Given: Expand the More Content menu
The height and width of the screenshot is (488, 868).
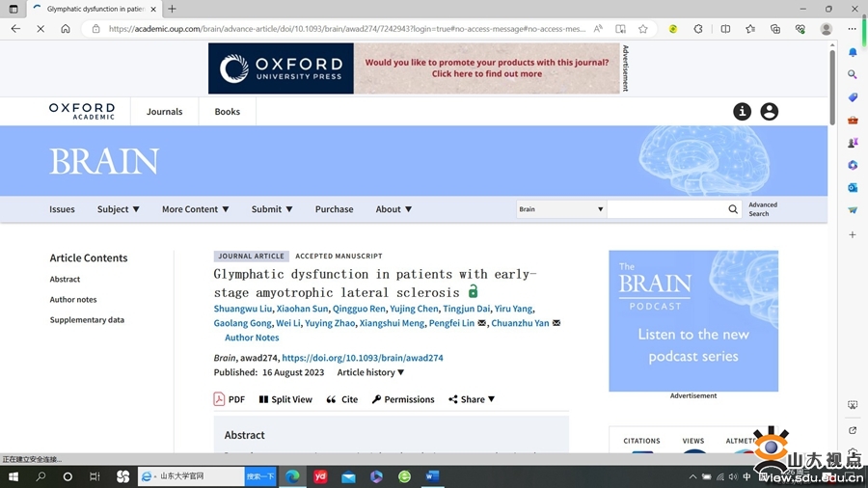Looking at the screenshot, I should point(196,209).
